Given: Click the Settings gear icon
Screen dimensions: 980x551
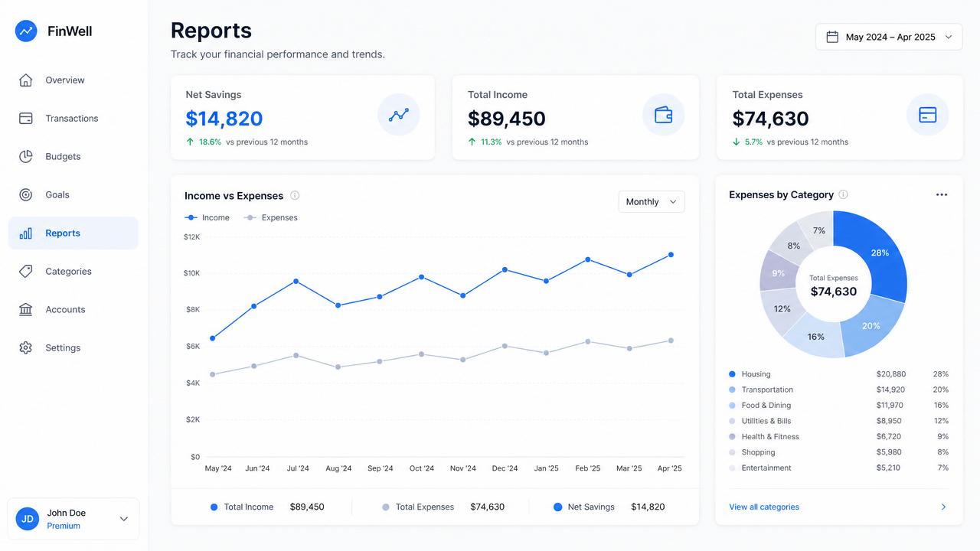Looking at the screenshot, I should click(x=26, y=348).
